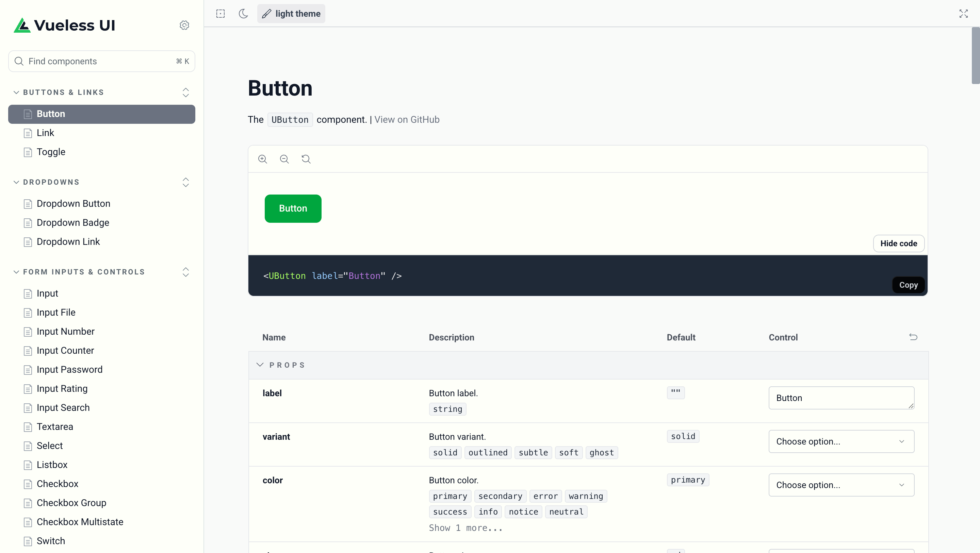980x553 pixels.
Task: Open the Toggle component page
Action: tap(51, 152)
